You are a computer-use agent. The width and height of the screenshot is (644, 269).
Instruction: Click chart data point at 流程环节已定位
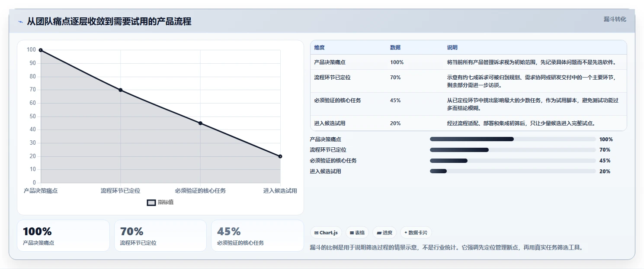121,90
